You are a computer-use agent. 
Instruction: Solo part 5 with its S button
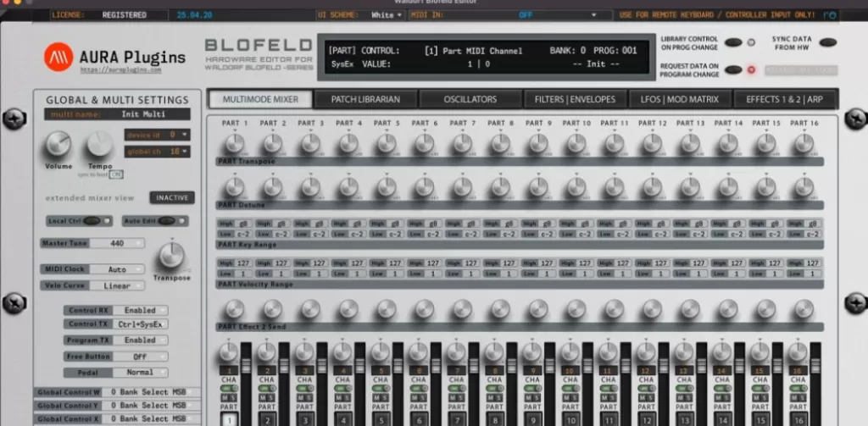[384, 398]
